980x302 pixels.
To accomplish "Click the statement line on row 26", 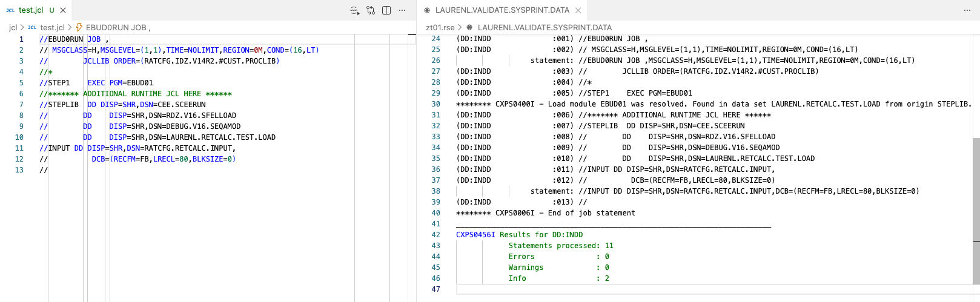I will pos(723,61).
